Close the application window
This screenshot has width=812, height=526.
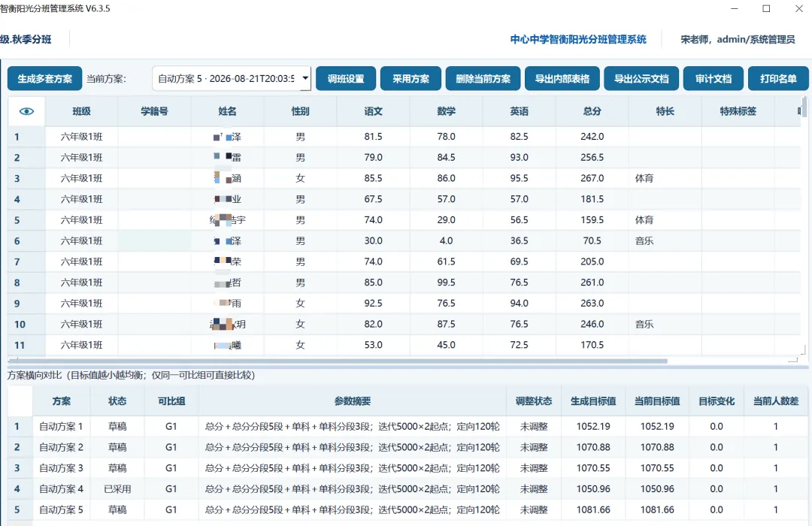point(799,9)
